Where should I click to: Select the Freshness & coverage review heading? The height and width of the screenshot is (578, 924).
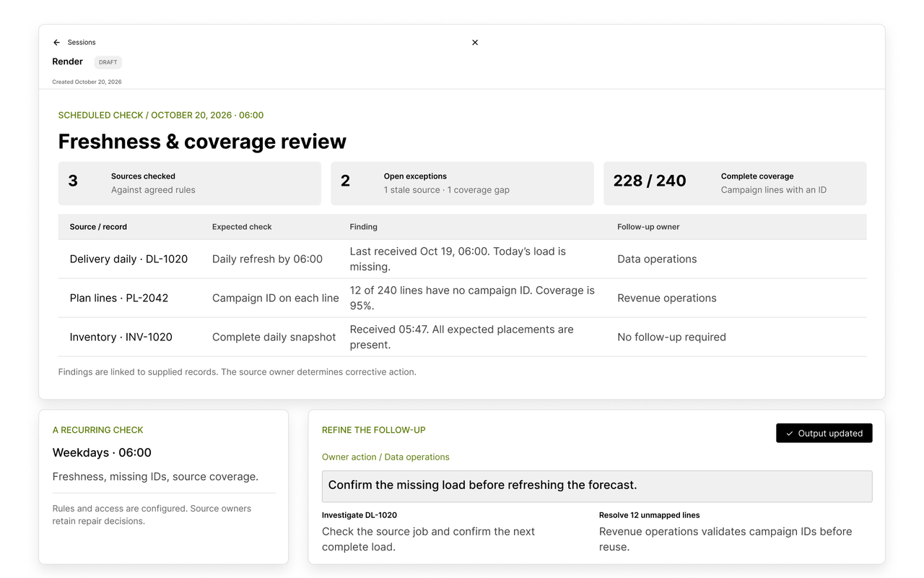point(202,142)
